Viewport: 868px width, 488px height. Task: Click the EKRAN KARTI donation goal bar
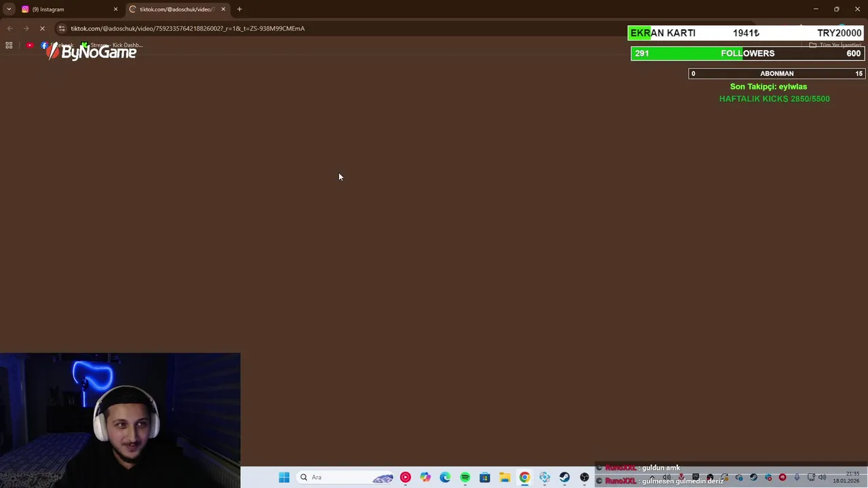[x=746, y=33]
